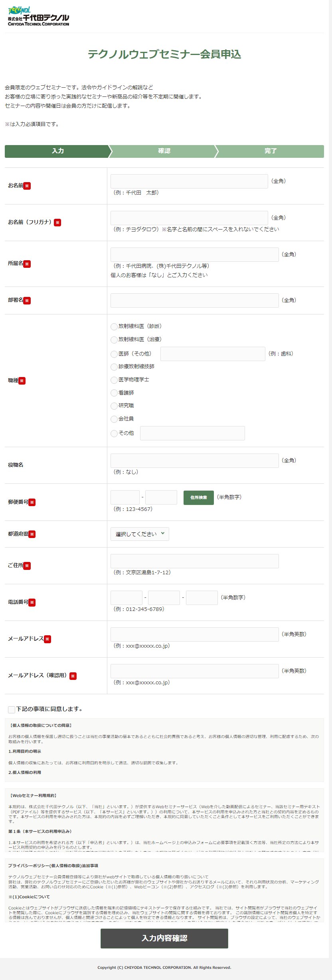Click the 住所検索 address search button

pos(199,497)
